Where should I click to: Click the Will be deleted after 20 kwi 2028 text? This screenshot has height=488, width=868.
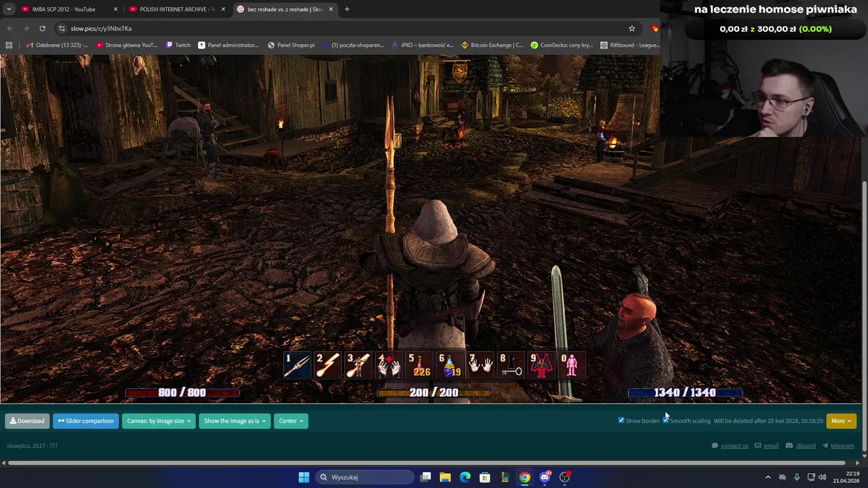click(x=768, y=421)
